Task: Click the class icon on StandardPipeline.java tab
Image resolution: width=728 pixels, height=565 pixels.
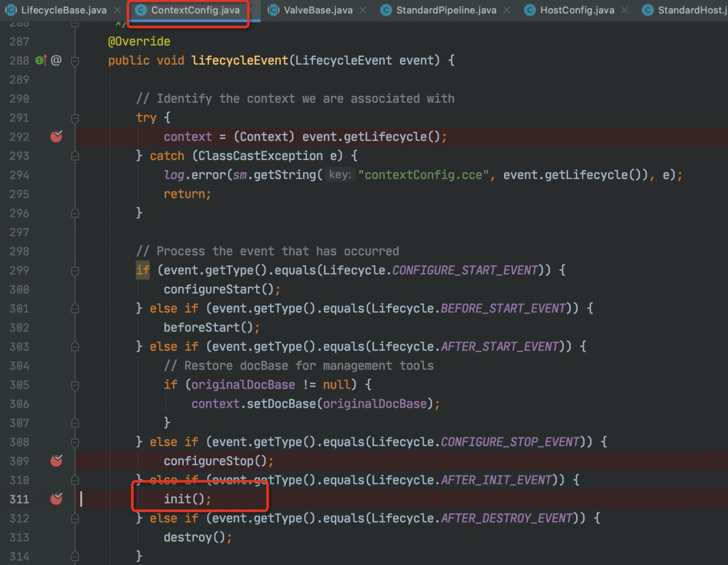Action: coord(386,10)
